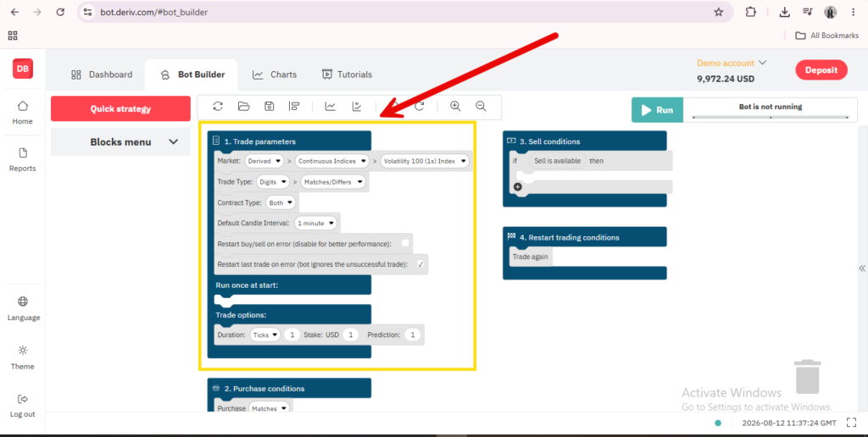Open the Charts line-graph toolbar icon

click(331, 106)
